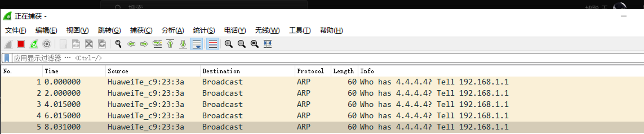Image resolution: width=644 pixels, height=134 pixels.
Task: Jump to the last packet
Action: pyautogui.click(x=183, y=44)
